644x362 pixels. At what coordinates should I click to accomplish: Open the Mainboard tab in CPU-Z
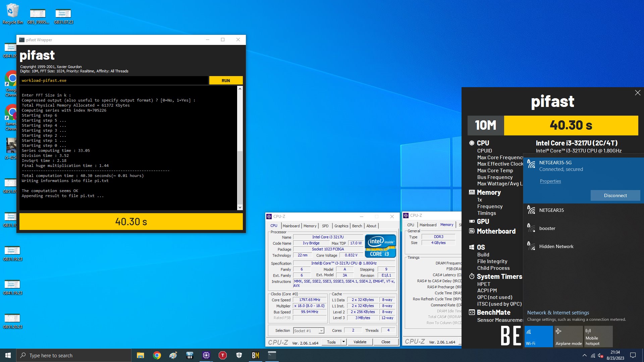(291, 226)
